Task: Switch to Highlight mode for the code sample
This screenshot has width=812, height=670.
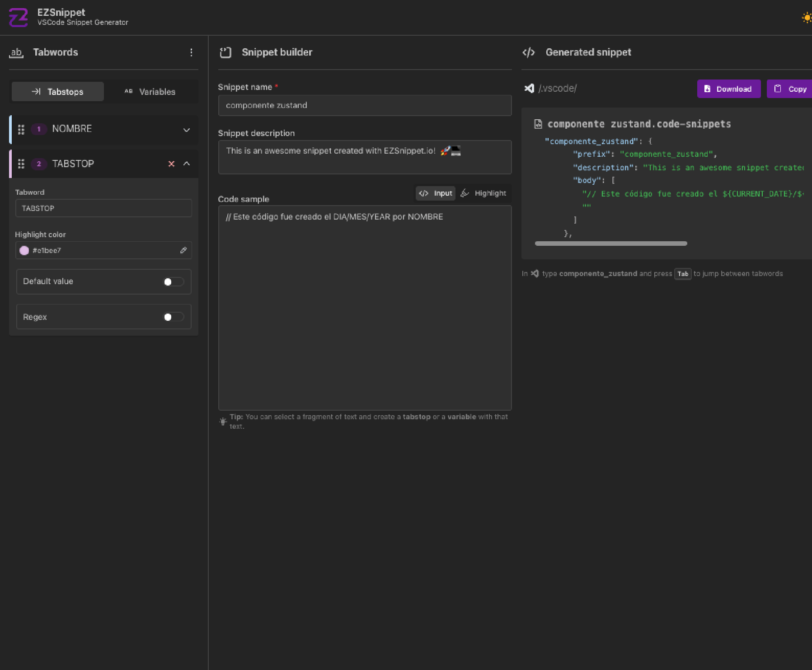Action: pos(484,193)
